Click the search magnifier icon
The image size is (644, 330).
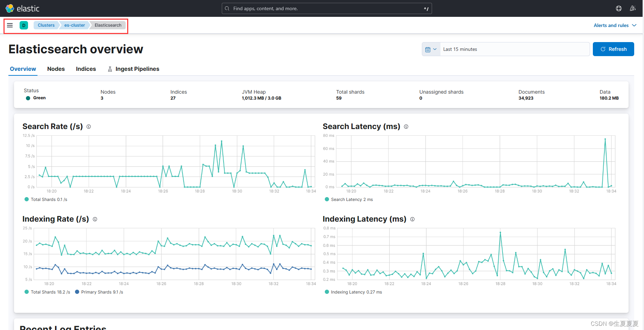coord(227,8)
